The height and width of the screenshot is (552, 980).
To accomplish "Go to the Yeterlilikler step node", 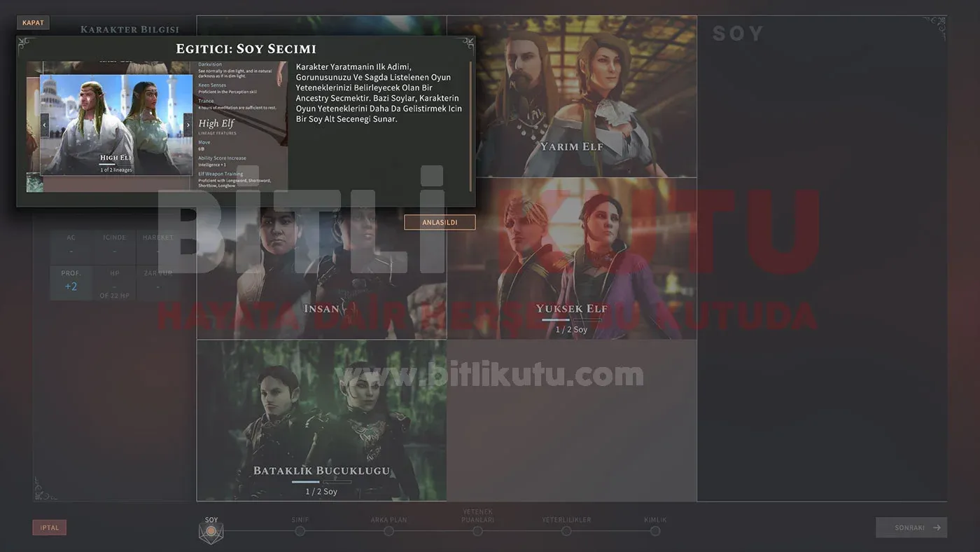I will pyautogui.click(x=566, y=531).
